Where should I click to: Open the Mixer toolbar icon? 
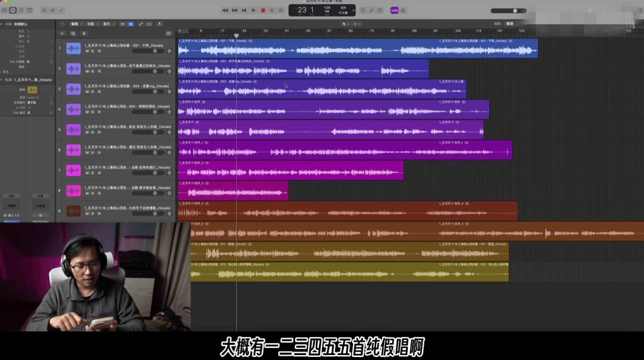[x=52, y=10]
